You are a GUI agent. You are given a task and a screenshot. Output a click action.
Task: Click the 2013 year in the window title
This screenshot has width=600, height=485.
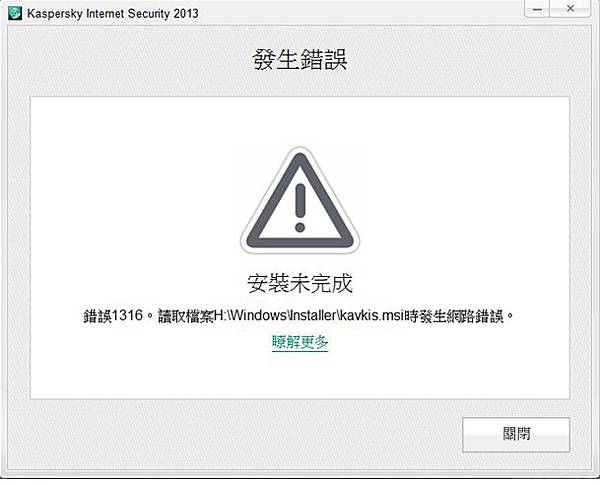click(x=186, y=14)
